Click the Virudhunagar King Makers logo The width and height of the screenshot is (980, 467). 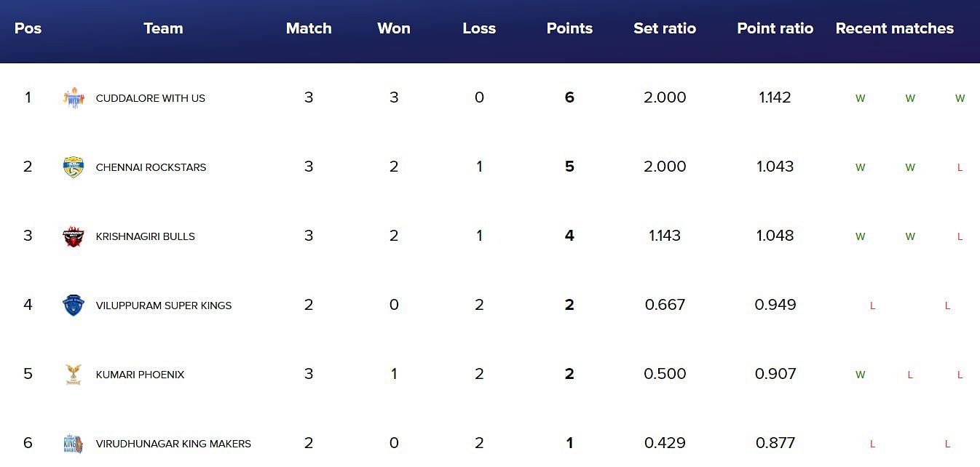74,444
